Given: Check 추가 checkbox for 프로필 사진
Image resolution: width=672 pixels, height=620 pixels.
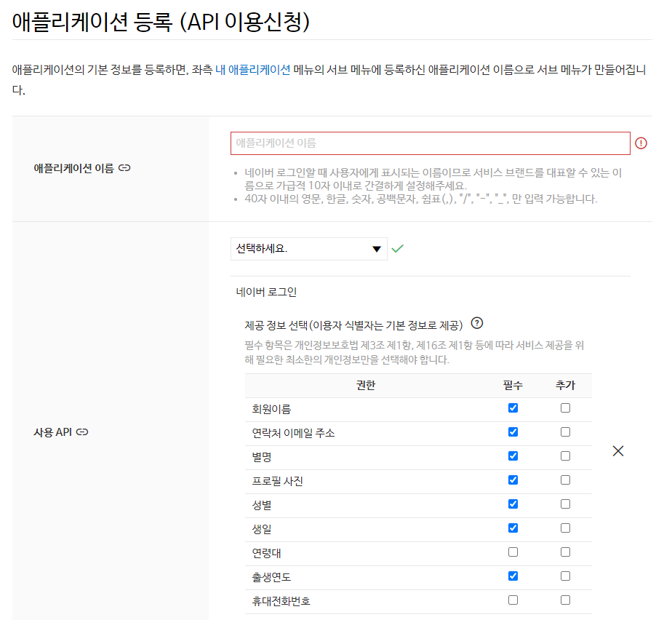Looking at the screenshot, I should pos(565,480).
